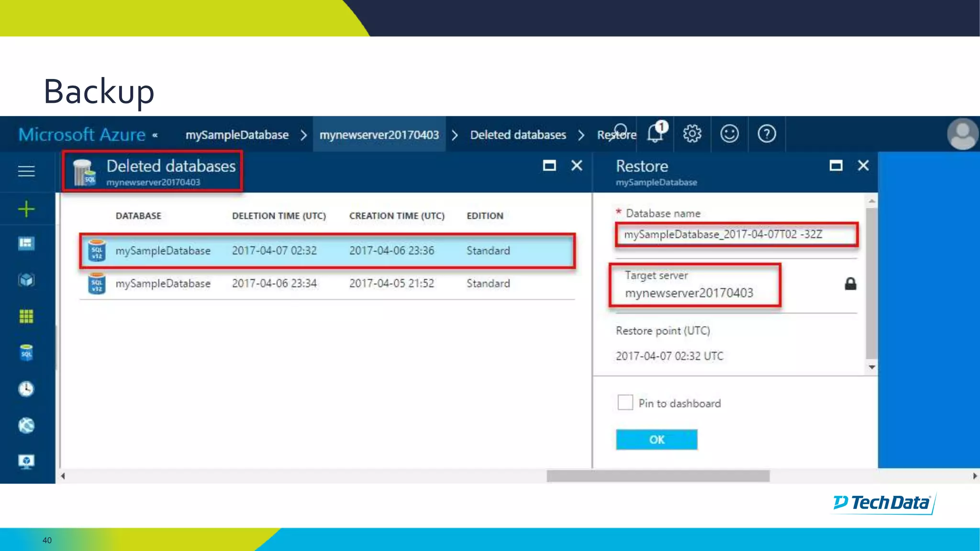Open the user account avatar
Screen dimensions: 980x551
click(x=963, y=134)
